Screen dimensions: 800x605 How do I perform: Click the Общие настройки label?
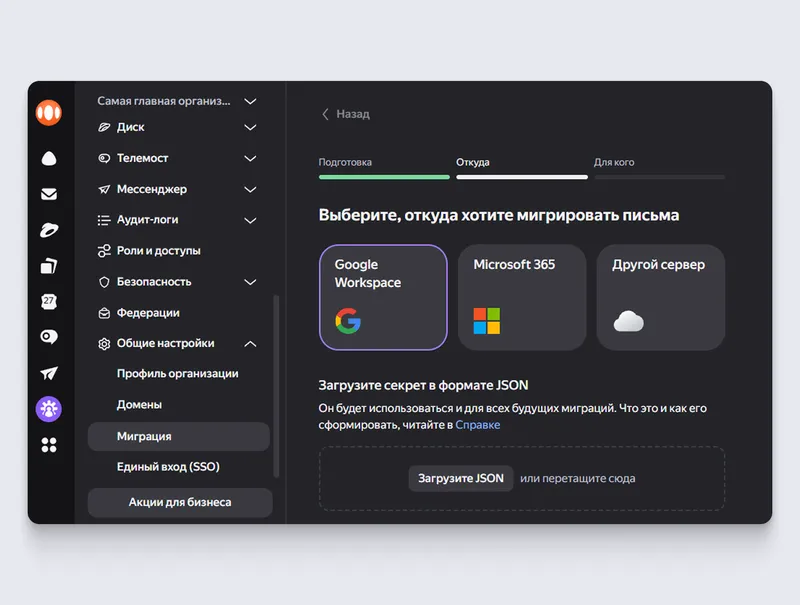(x=165, y=343)
